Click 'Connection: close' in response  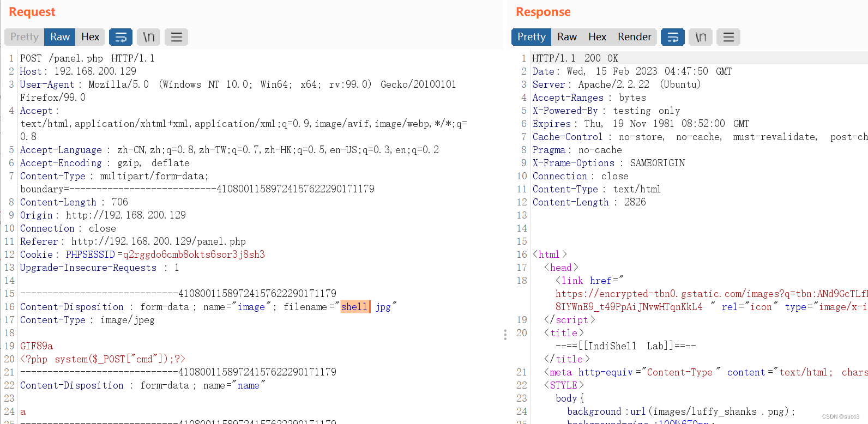tap(581, 176)
